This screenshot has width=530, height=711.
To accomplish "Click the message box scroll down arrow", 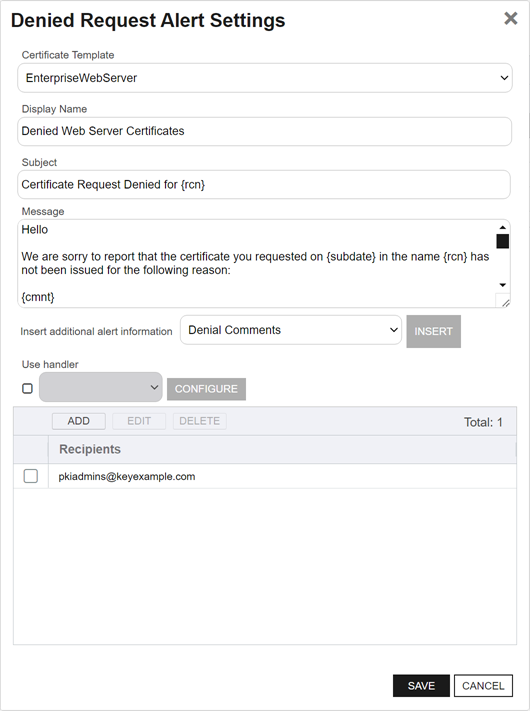I will (502, 285).
